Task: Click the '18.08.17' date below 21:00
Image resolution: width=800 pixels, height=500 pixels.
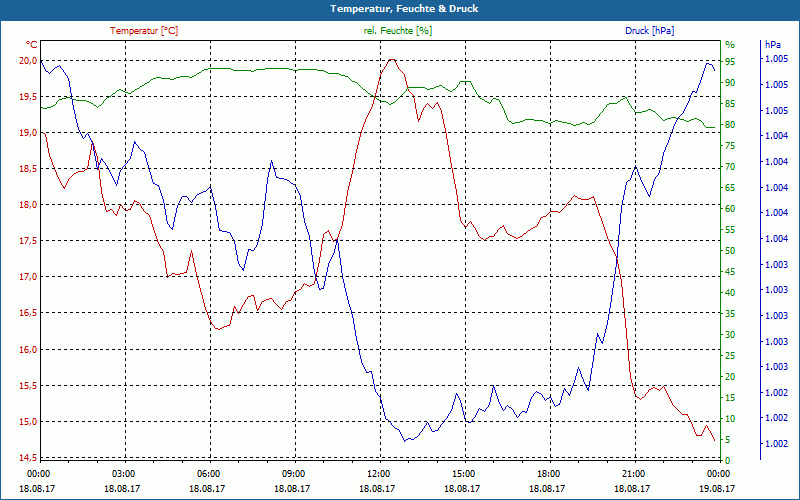Action: click(x=632, y=488)
